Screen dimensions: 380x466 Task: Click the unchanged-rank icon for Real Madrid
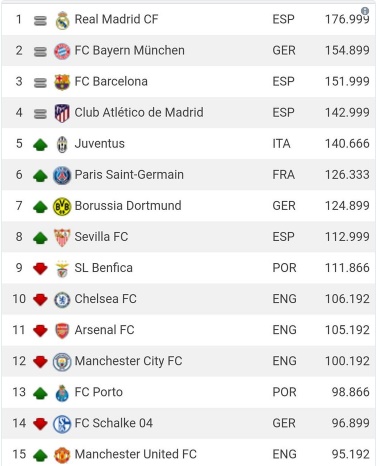click(40, 21)
